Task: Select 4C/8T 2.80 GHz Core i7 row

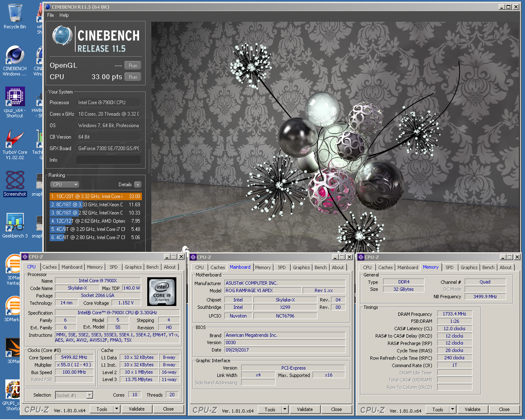Action: 96,237
